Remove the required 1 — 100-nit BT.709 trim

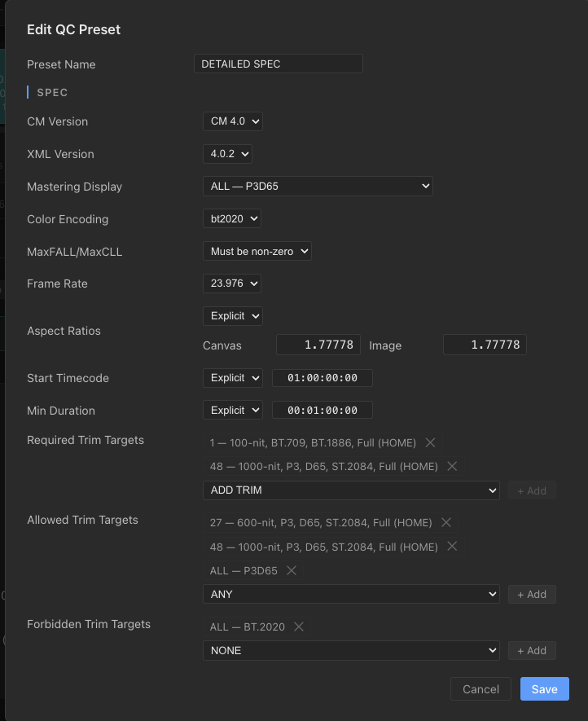tap(430, 442)
